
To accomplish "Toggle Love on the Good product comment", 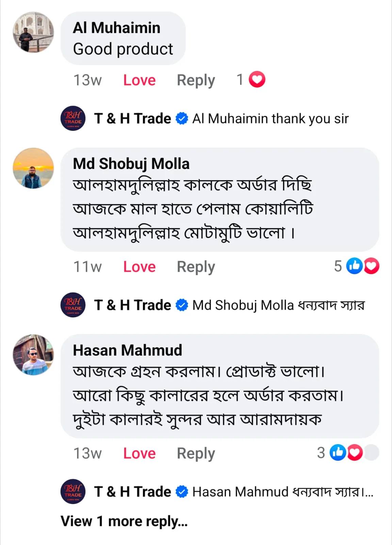I will [x=139, y=80].
